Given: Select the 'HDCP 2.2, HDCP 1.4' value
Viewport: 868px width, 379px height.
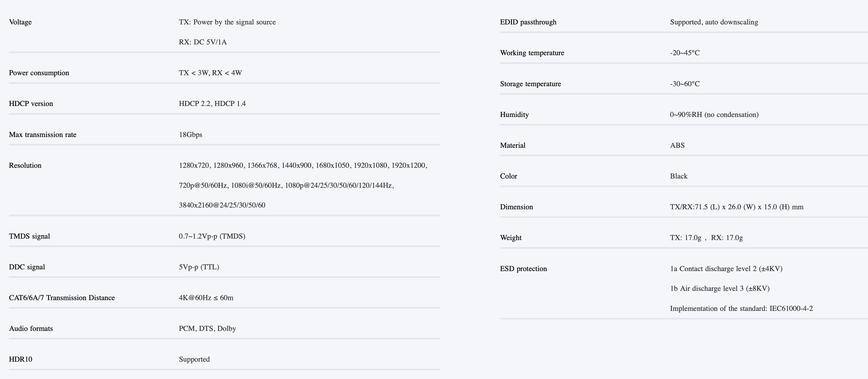Looking at the screenshot, I should (212, 104).
